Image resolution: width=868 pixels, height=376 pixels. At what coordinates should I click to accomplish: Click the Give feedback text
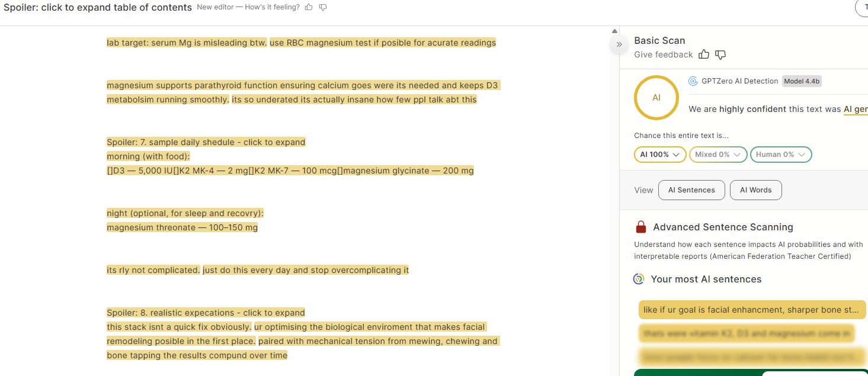[x=663, y=54]
